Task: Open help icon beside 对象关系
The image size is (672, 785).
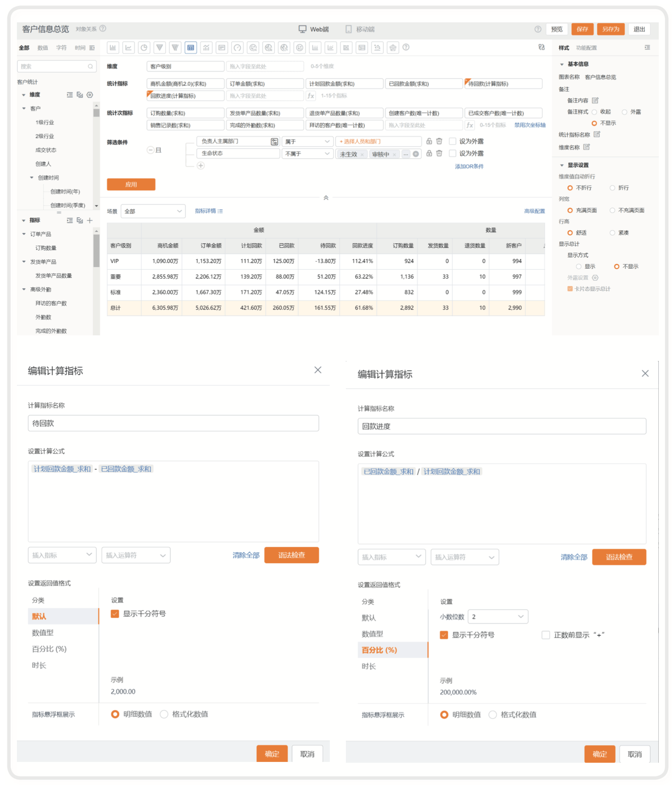Action: pyautogui.click(x=103, y=28)
